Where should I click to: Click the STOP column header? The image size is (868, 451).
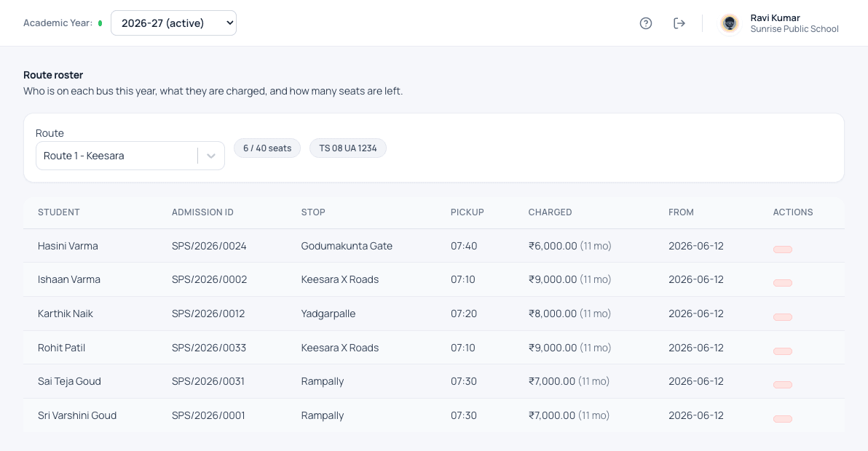313,212
